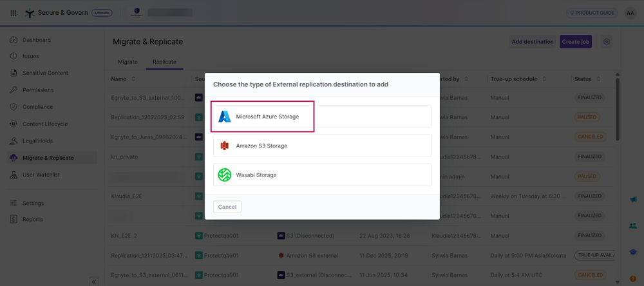Open Dashboard from the sidebar
644x286 pixels.
coord(36,40)
